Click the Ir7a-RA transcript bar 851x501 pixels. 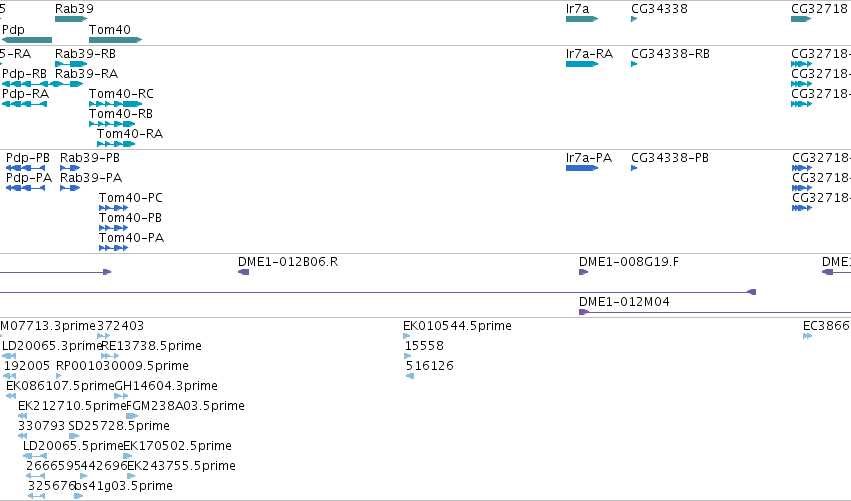[582, 64]
